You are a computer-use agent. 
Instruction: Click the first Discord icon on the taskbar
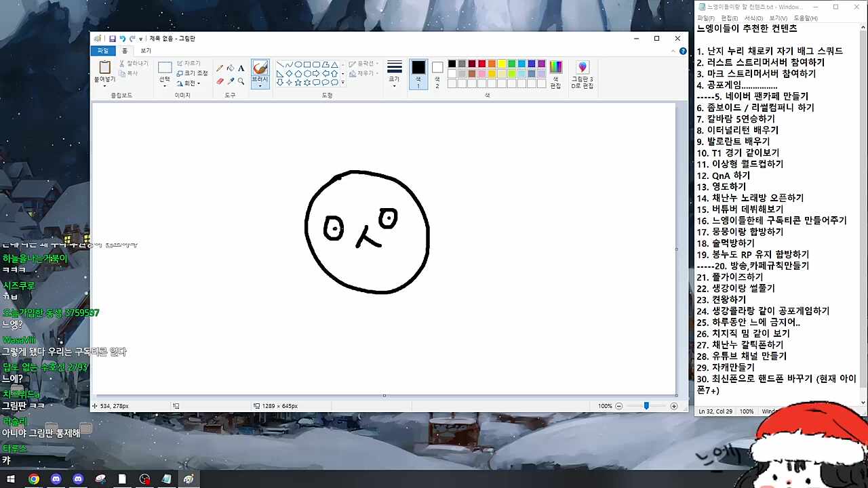pos(56,479)
